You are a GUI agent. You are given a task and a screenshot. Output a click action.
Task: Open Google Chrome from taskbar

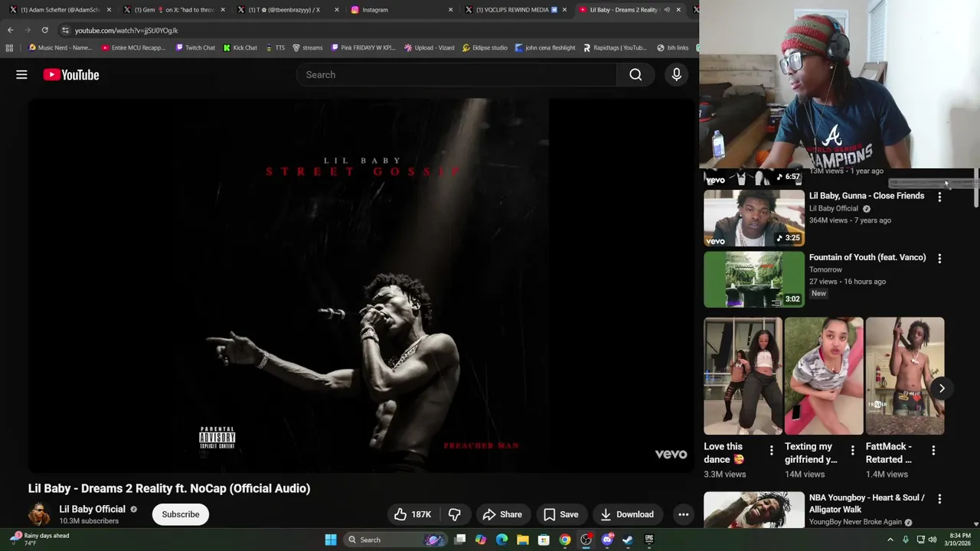565,540
